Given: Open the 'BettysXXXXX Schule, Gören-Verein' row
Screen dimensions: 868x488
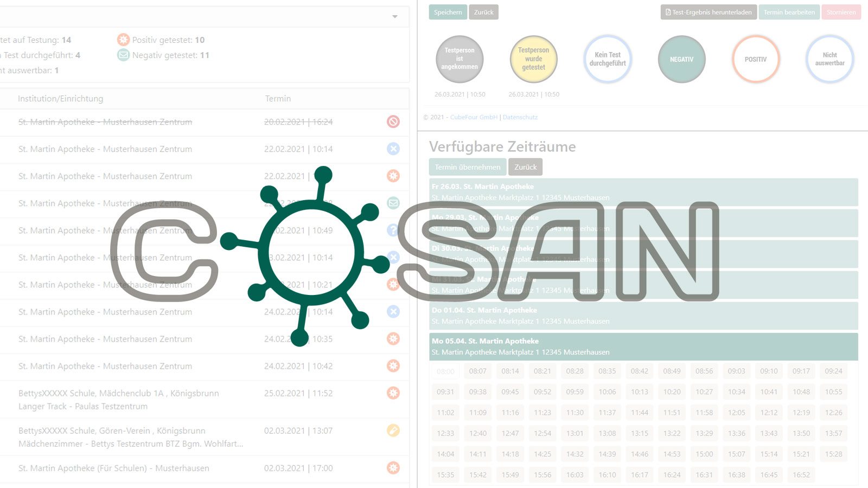Looking at the screenshot, I should [205, 437].
